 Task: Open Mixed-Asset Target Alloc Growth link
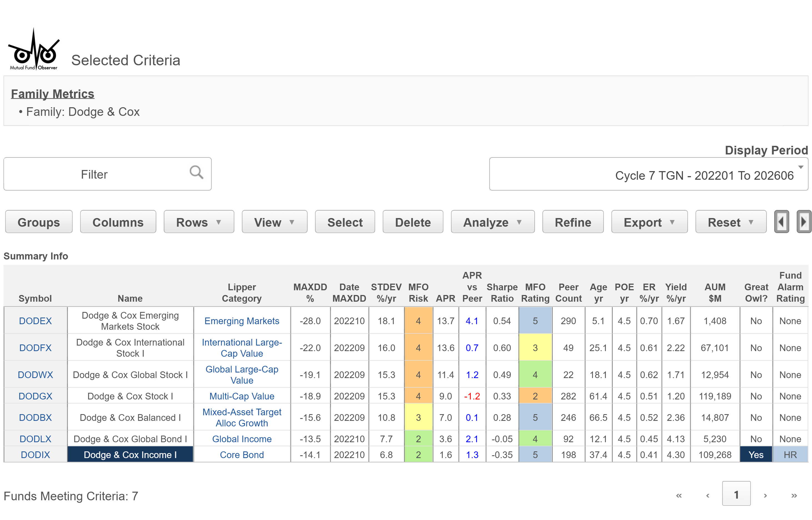tap(242, 418)
